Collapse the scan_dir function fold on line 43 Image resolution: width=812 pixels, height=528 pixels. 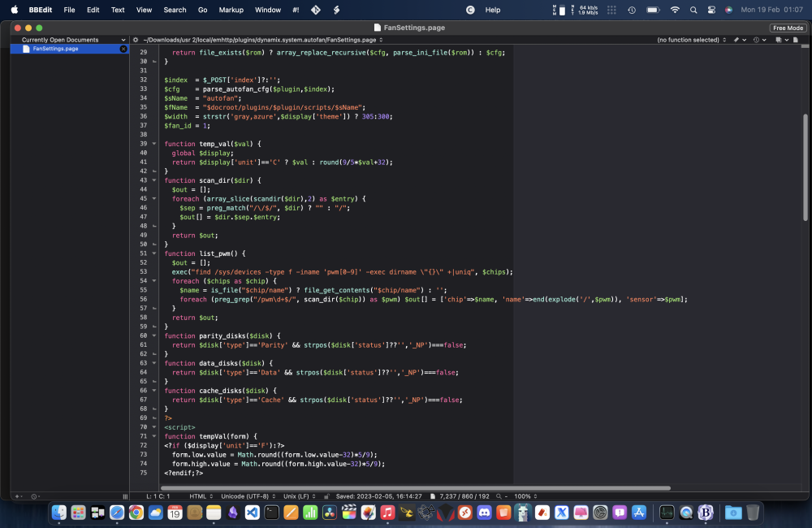(x=154, y=180)
